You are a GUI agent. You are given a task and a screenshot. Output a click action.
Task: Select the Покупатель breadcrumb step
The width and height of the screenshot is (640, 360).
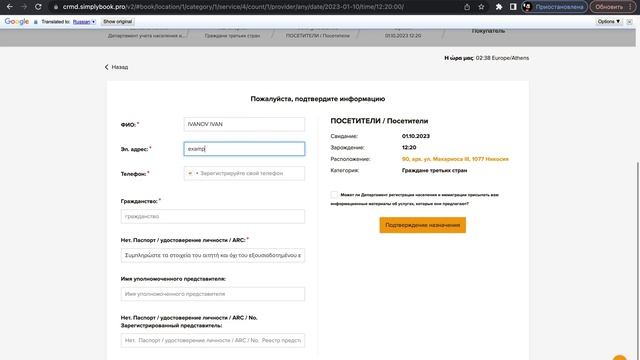point(488,31)
